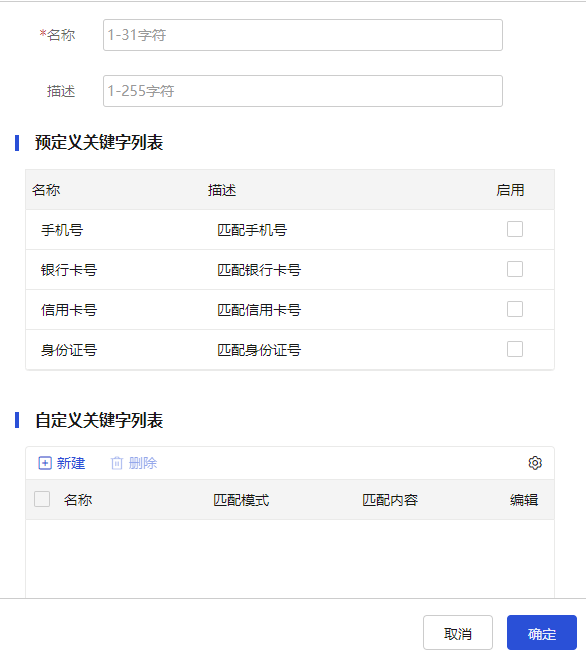
Task: Click the 启用 column header
Action: [x=510, y=190]
